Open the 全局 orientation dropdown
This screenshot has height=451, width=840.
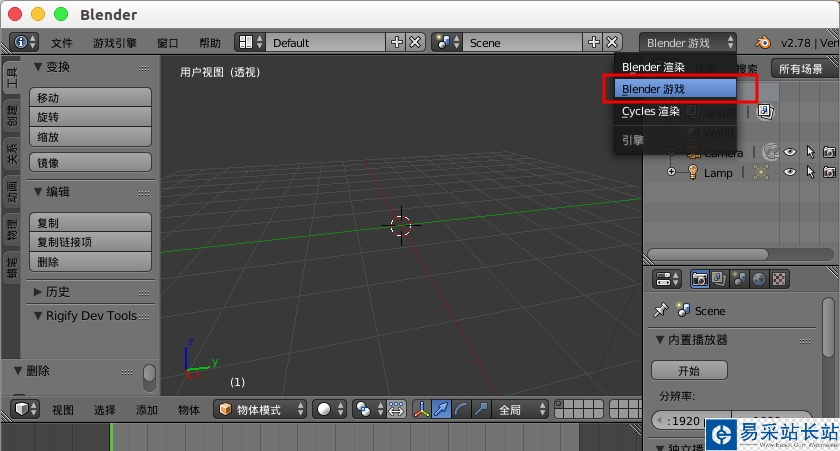[x=520, y=410]
